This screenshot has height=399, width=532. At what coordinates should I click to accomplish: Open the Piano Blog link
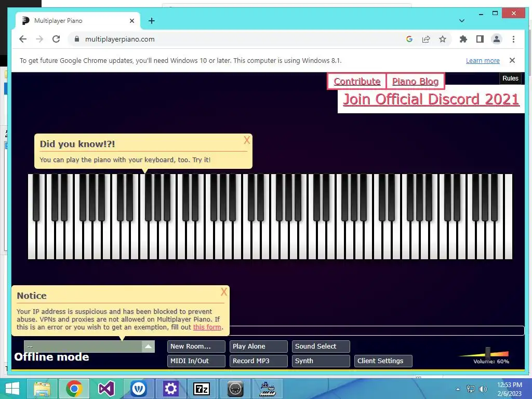pos(415,82)
